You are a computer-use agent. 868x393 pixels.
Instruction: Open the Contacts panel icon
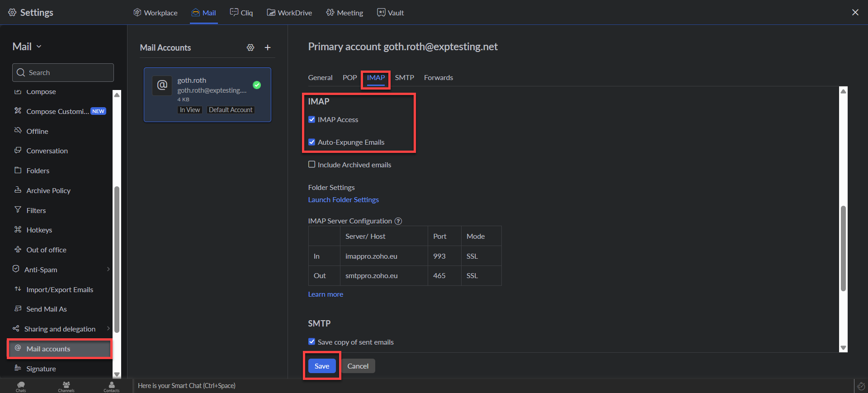coord(112,386)
